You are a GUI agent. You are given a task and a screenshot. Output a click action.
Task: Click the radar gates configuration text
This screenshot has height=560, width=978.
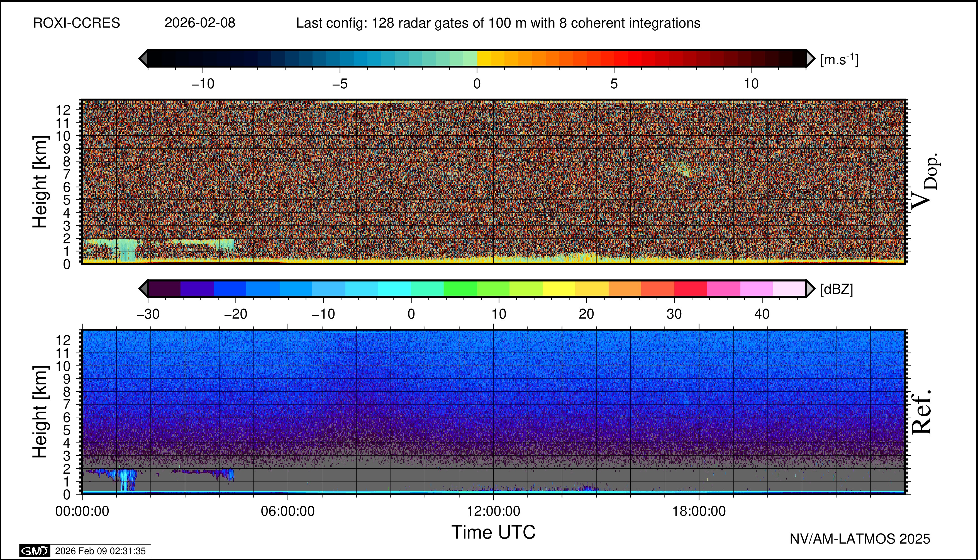[498, 23]
